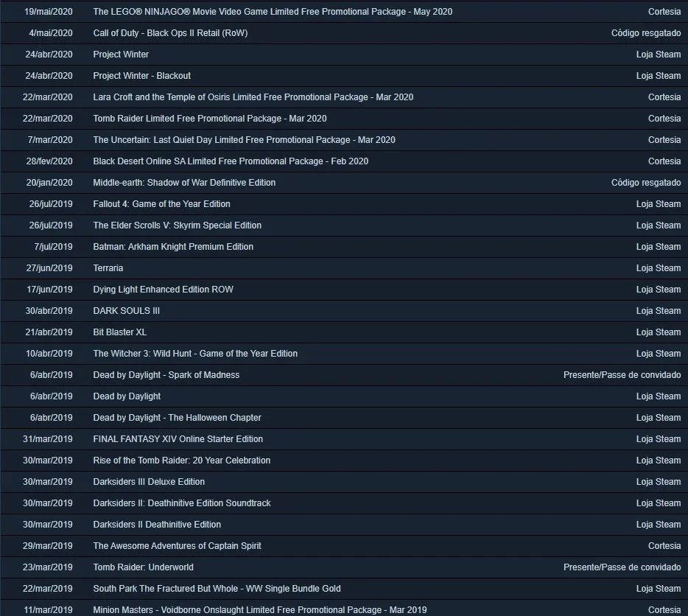The height and width of the screenshot is (616, 688).
Task: Click Dying Light Enhanced Edition ROW
Action: pyautogui.click(x=164, y=290)
